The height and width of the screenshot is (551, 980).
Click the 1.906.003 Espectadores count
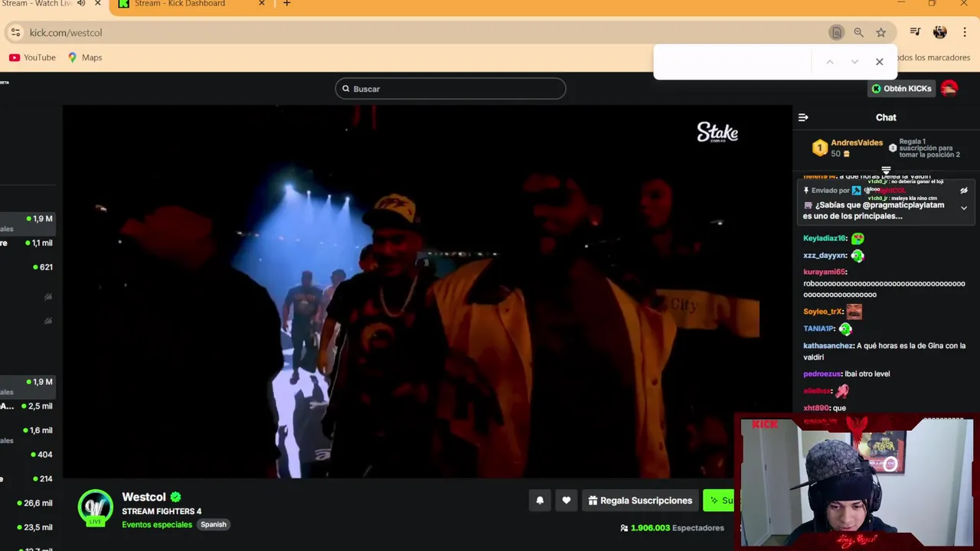click(x=672, y=528)
